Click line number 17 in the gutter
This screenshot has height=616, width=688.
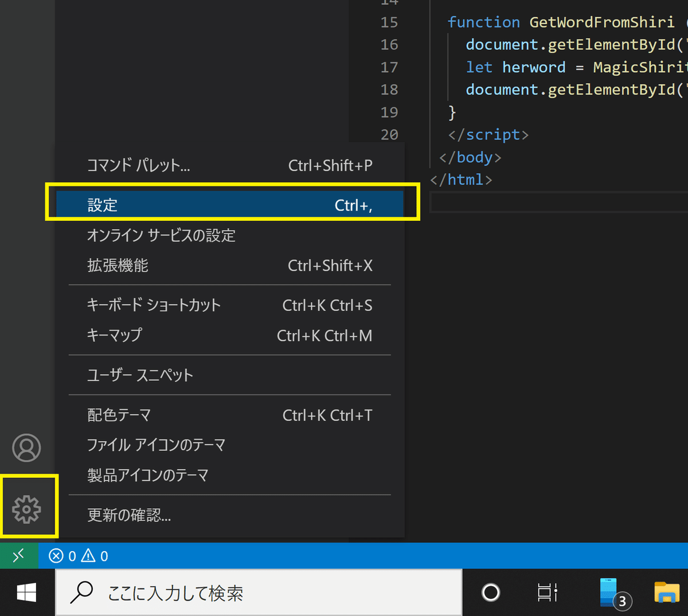pyautogui.click(x=389, y=67)
